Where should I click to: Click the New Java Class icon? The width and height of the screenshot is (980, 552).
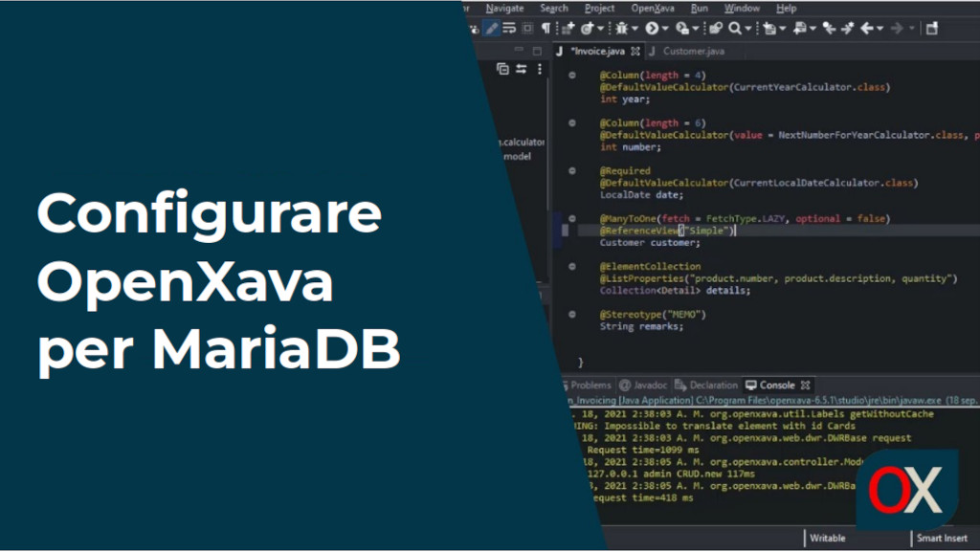point(587,28)
